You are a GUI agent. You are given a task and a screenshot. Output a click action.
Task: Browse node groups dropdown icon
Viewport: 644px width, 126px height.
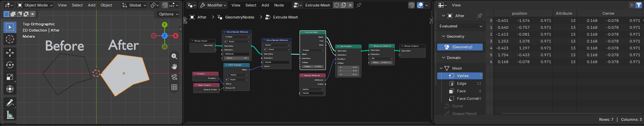tap(298, 5)
